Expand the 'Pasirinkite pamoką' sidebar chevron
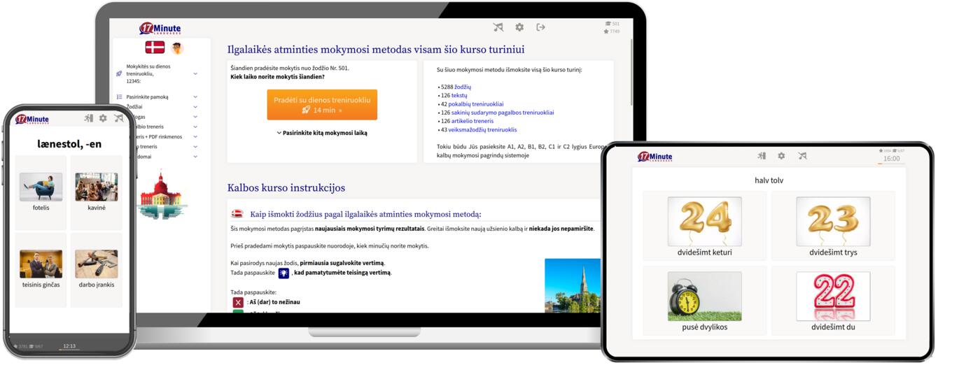Image resolution: width=980 pixels, height=372 pixels. pyautogui.click(x=195, y=97)
